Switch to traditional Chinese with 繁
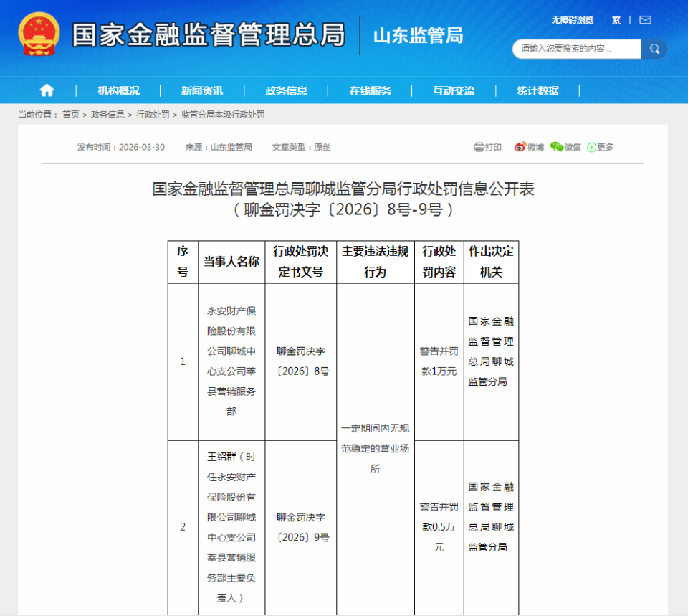The width and height of the screenshot is (688, 616). (616, 20)
